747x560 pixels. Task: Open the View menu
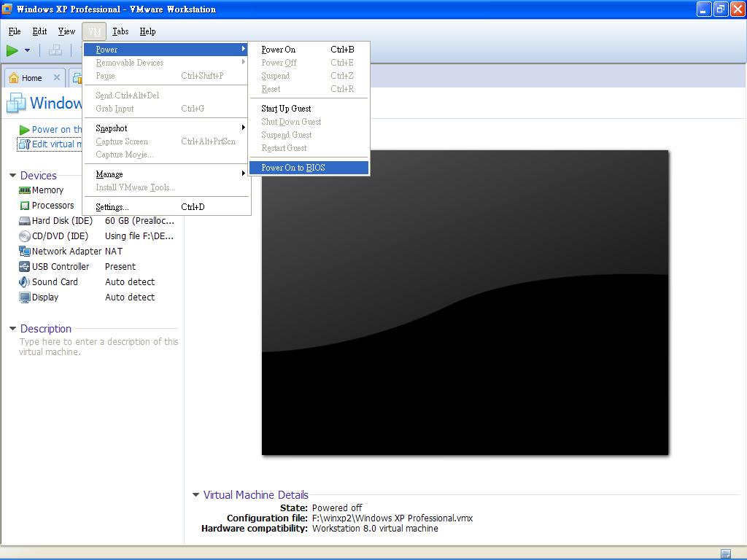pyautogui.click(x=66, y=31)
